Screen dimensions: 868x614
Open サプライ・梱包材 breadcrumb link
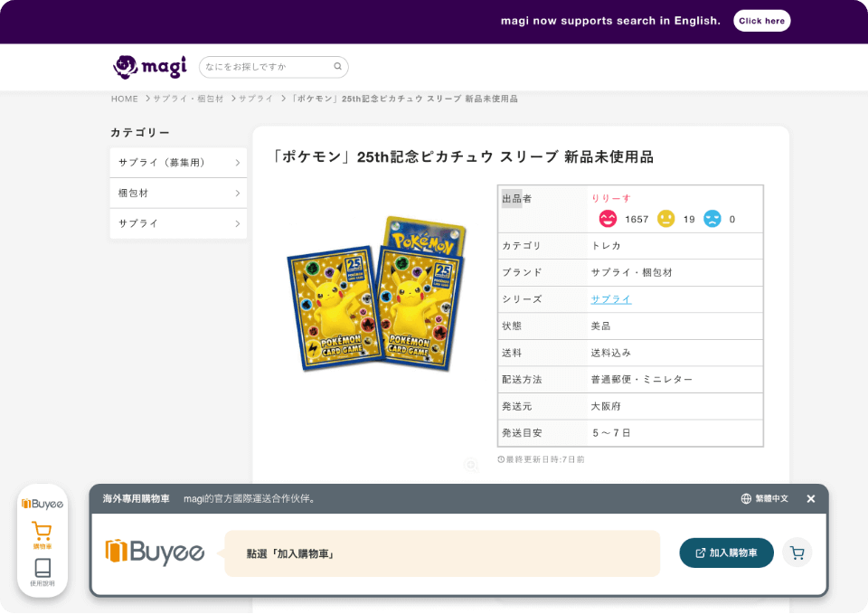pyautogui.click(x=188, y=99)
